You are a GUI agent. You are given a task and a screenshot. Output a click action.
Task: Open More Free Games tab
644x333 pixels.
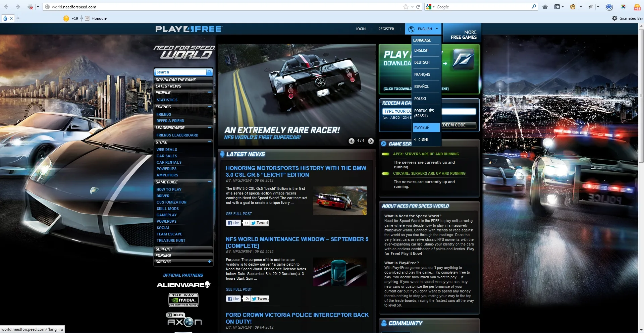(463, 33)
